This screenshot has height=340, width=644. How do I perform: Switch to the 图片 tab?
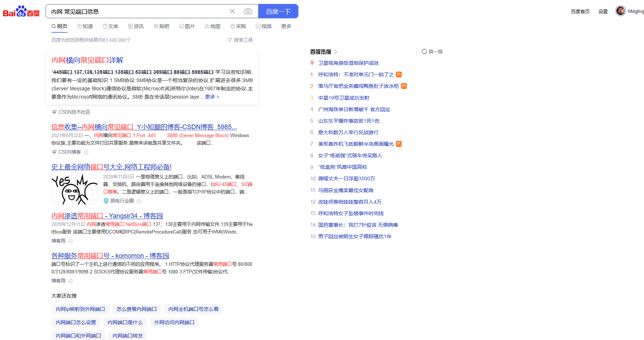point(187,26)
